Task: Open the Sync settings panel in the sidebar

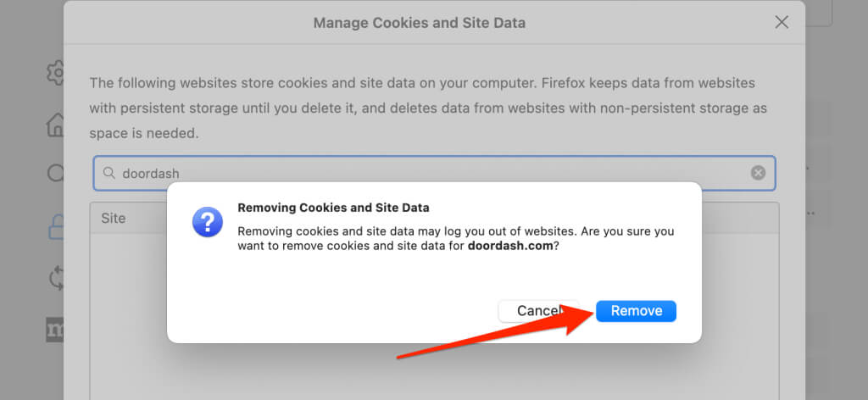Action: (x=56, y=277)
